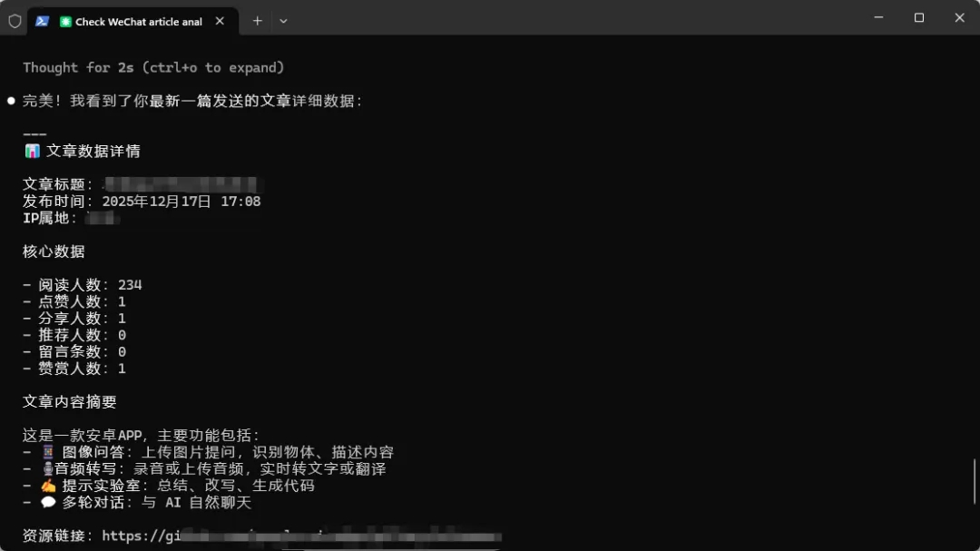Click the '阅读人数: 234' line
The width and height of the screenshot is (980, 551).
coord(83,285)
